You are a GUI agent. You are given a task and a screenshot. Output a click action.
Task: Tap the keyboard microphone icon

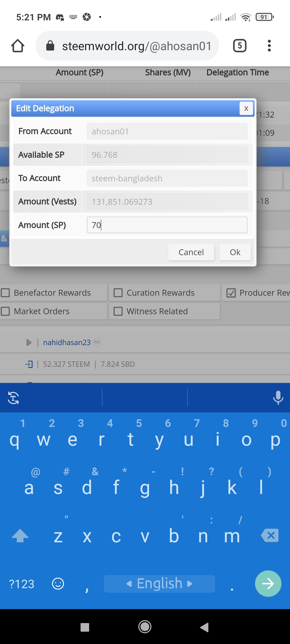tap(278, 398)
